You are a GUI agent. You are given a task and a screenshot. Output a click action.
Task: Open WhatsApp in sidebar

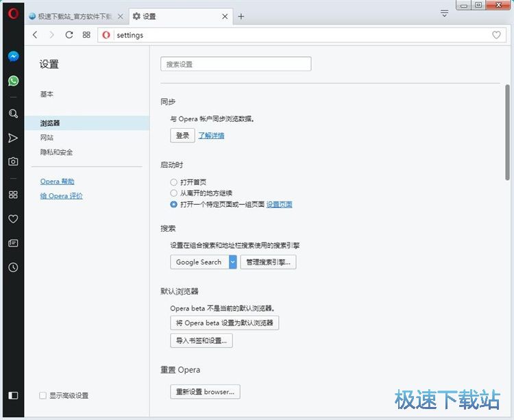tap(13, 81)
